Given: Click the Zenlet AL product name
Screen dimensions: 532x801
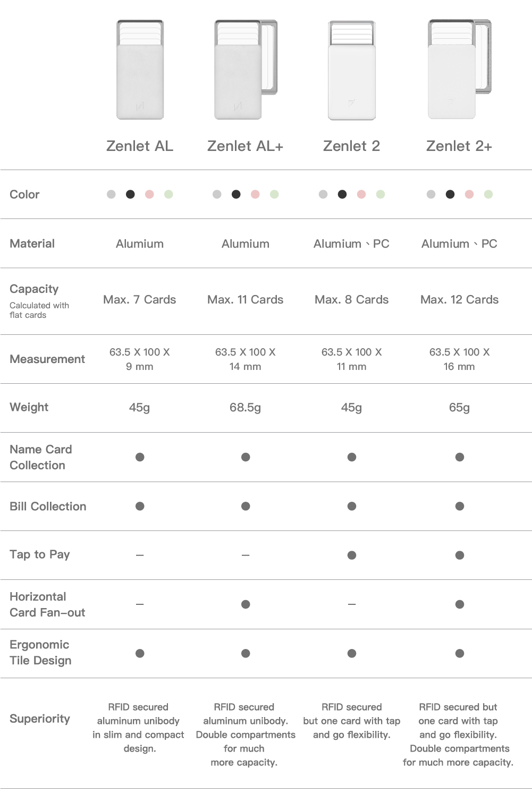Looking at the screenshot, I should tap(140, 146).
